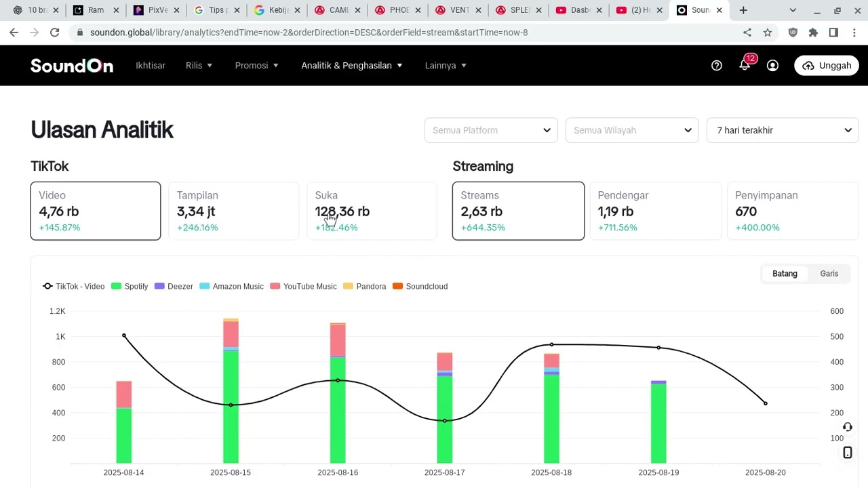
Task: Toggle Soundcloud legend series
Action: (x=420, y=286)
